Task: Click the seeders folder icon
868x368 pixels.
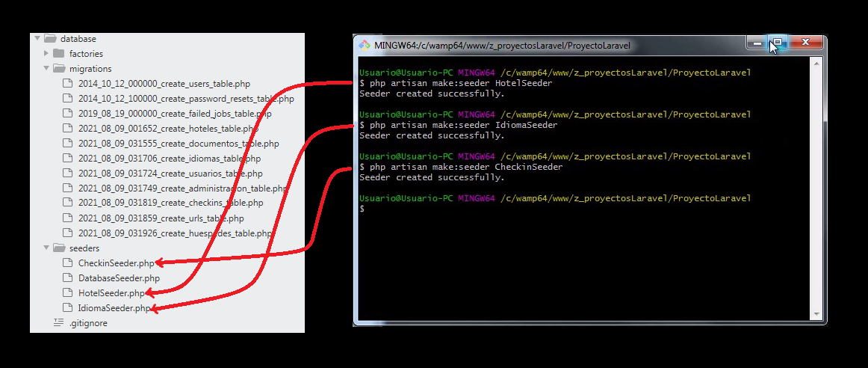Action: coord(59,248)
